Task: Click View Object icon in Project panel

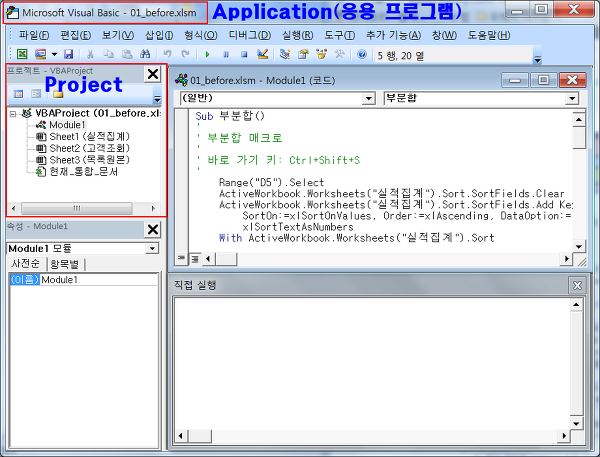Action: tap(36, 94)
